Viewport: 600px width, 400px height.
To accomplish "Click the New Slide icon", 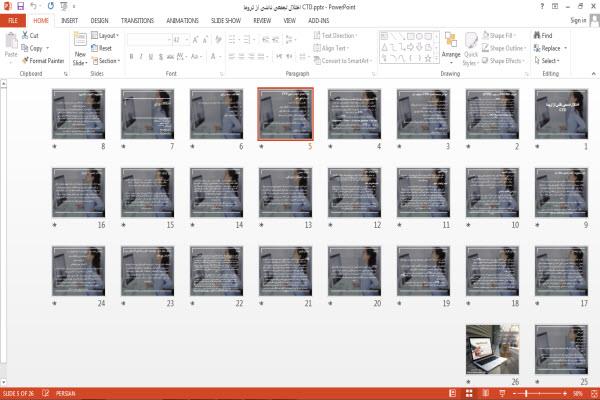I will pyautogui.click(x=80, y=39).
